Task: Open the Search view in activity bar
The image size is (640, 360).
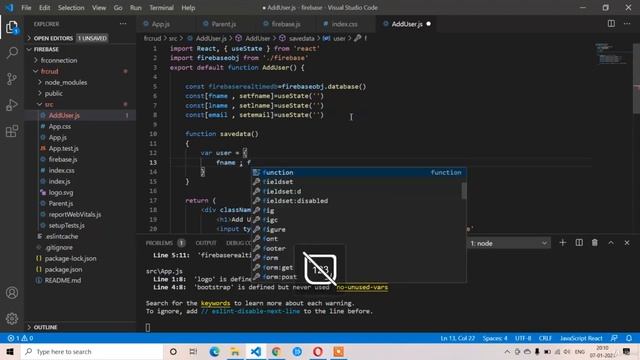Action: pyautogui.click(x=12, y=53)
